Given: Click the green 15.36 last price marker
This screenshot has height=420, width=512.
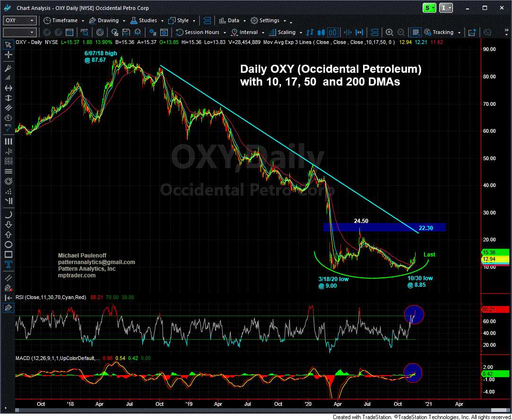Looking at the screenshot, I should (x=495, y=252).
